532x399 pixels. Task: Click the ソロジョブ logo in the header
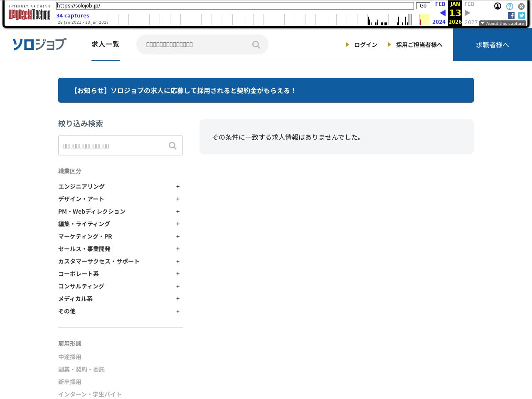point(39,44)
